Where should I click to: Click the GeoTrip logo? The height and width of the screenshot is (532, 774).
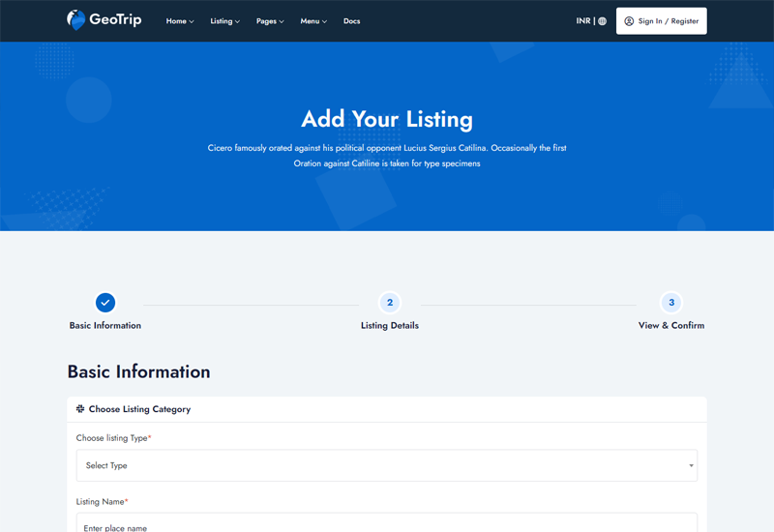coord(104,20)
